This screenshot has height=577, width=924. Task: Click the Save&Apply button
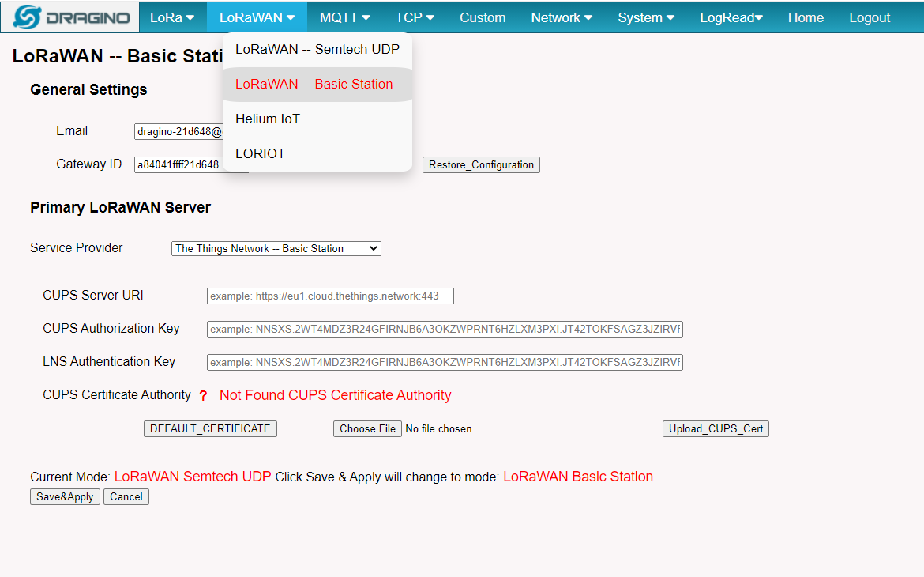(x=65, y=496)
